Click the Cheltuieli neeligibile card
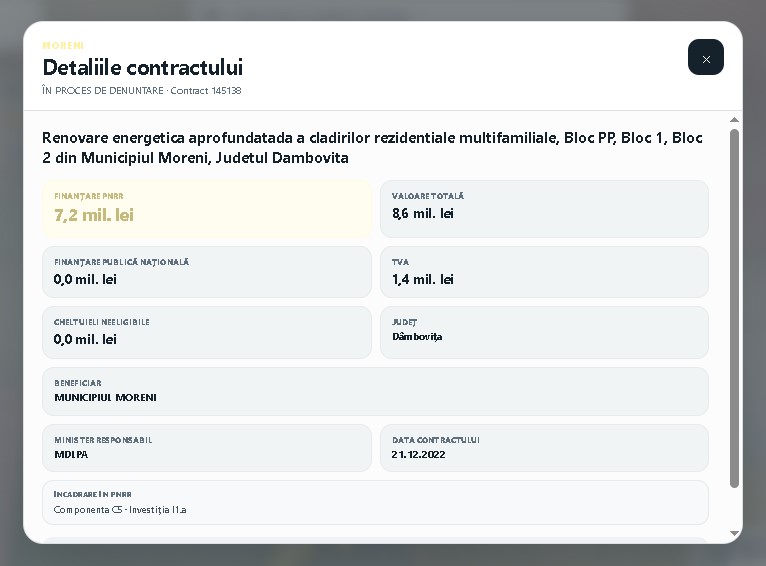 [207, 333]
